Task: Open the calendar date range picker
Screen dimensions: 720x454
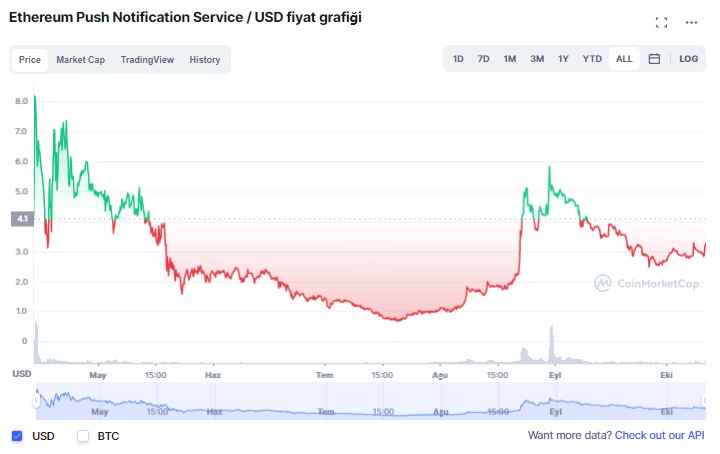Action: [654, 59]
